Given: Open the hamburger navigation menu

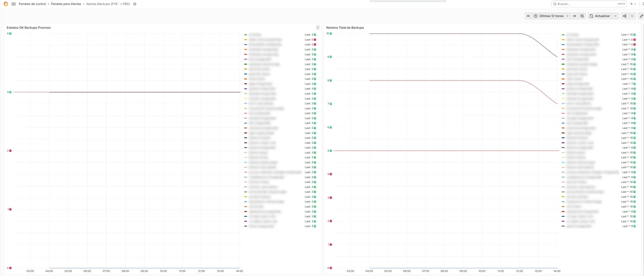Looking at the screenshot, I should (x=13, y=4).
